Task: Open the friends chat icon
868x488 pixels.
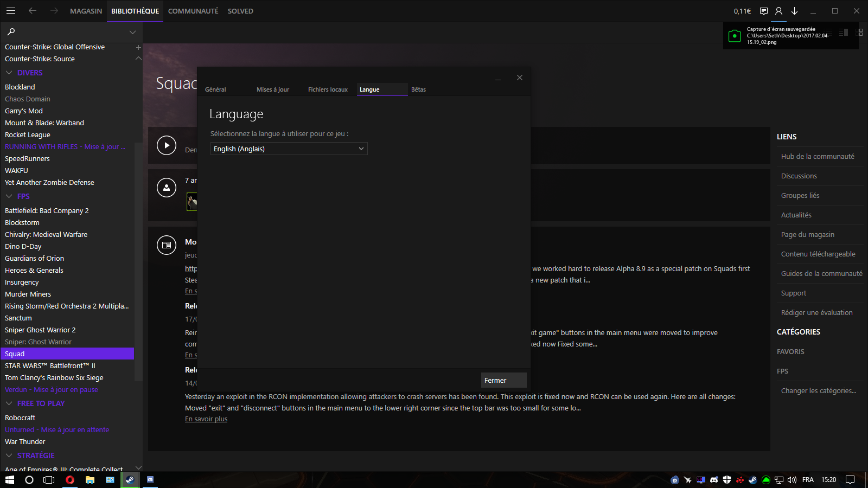Action: pyautogui.click(x=764, y=11)
